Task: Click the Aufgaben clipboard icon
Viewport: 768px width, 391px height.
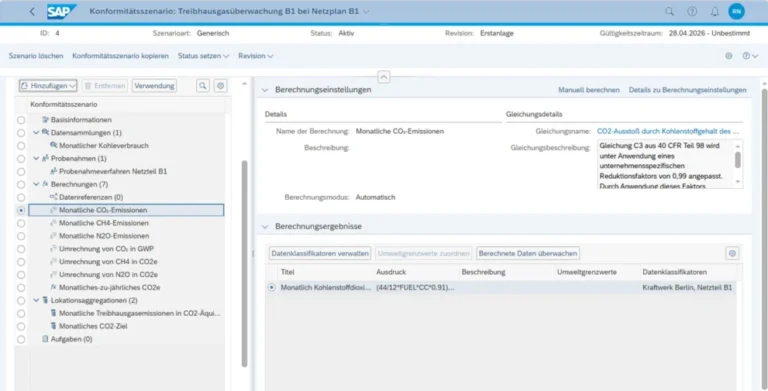Action: (46, 339)
